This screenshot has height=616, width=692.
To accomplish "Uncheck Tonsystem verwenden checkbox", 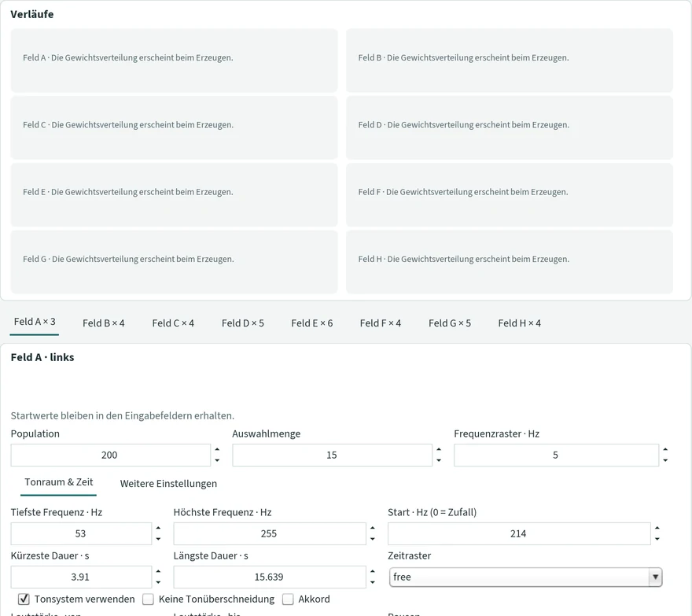I will (x=24, y=599).
